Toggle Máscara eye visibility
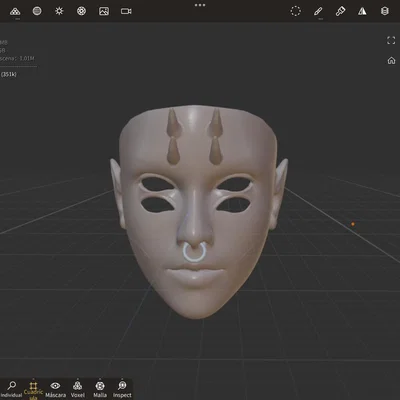The image size is (400, 400). click(55, 389)
